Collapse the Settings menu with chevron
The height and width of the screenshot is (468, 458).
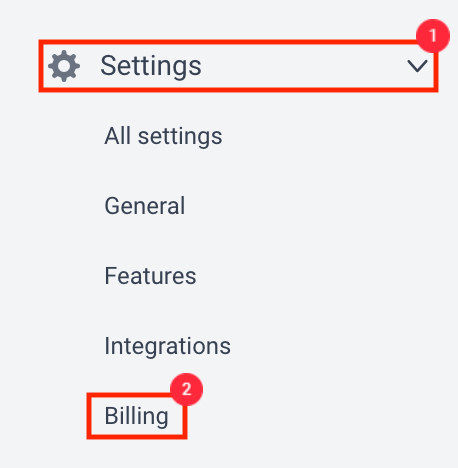click(x=417, y=66)
